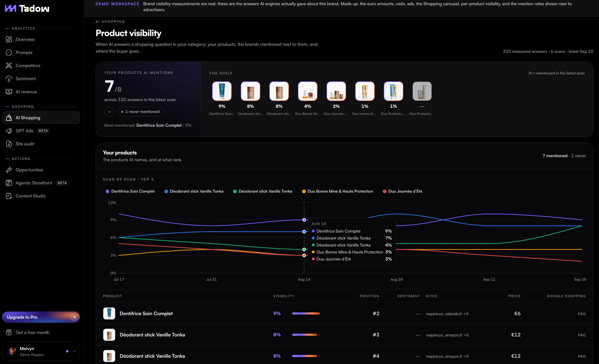Click the Competitors crossed swords icon

tap(9, 66)
